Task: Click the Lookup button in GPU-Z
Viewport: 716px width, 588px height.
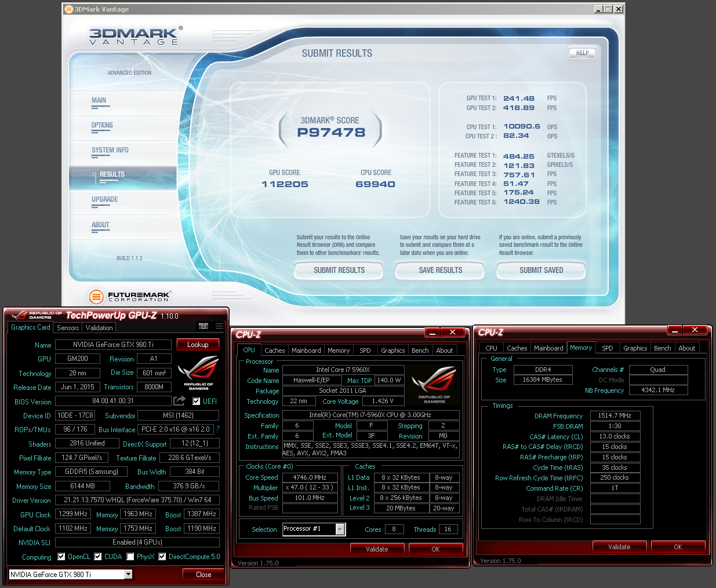Action: pyautogui.click(x=198, y=345)
